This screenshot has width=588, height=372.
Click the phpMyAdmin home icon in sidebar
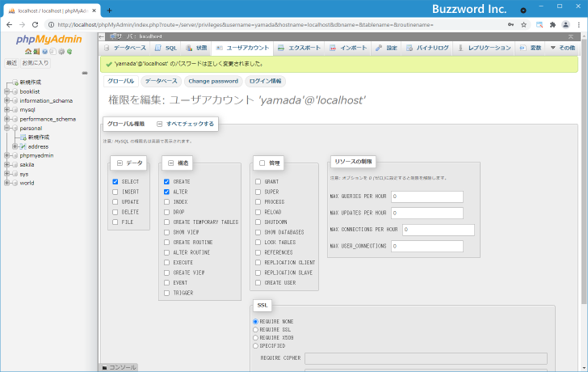pyautogui.click(x=27, y=51)
